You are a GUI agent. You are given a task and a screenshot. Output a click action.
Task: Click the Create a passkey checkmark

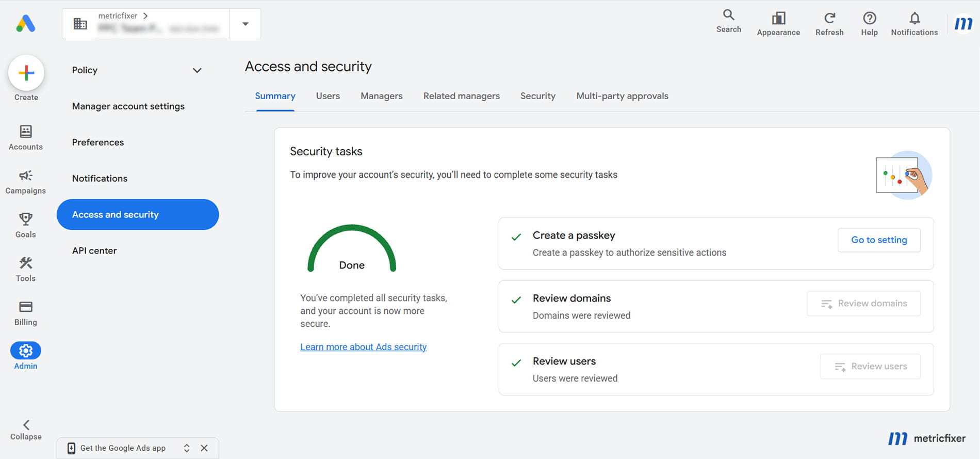(516, 238)
